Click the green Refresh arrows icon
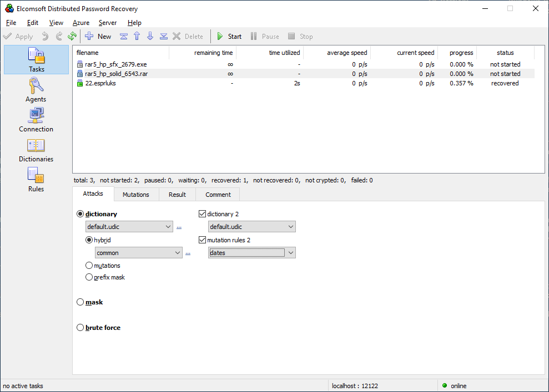This screenshot has height=392, width=549. [72, 36]
